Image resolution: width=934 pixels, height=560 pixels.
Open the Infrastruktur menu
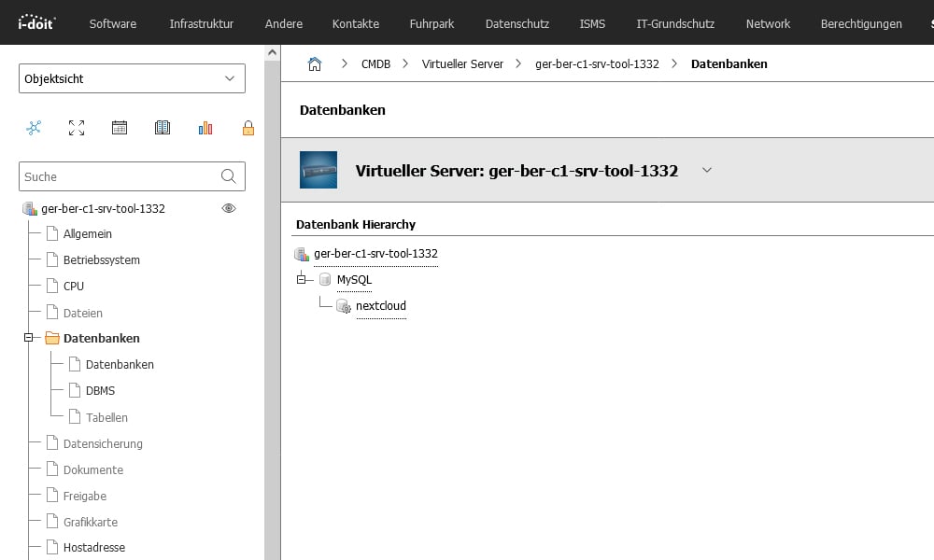202,24
